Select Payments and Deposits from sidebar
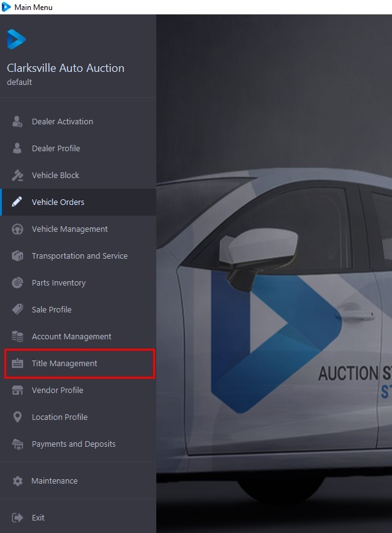Image resolution: width=392 pixels, height=533 pixels. click(x=73, y=444)
